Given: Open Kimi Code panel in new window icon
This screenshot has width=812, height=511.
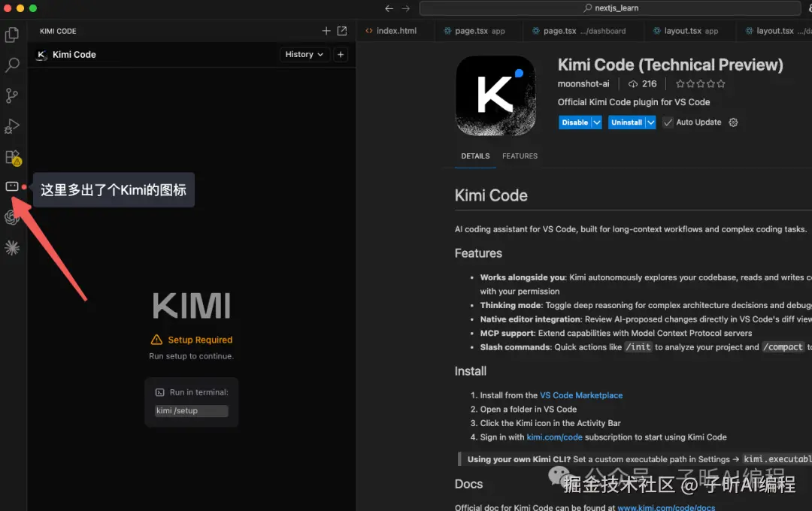Looking at the screenshot, I should (342, 31).
